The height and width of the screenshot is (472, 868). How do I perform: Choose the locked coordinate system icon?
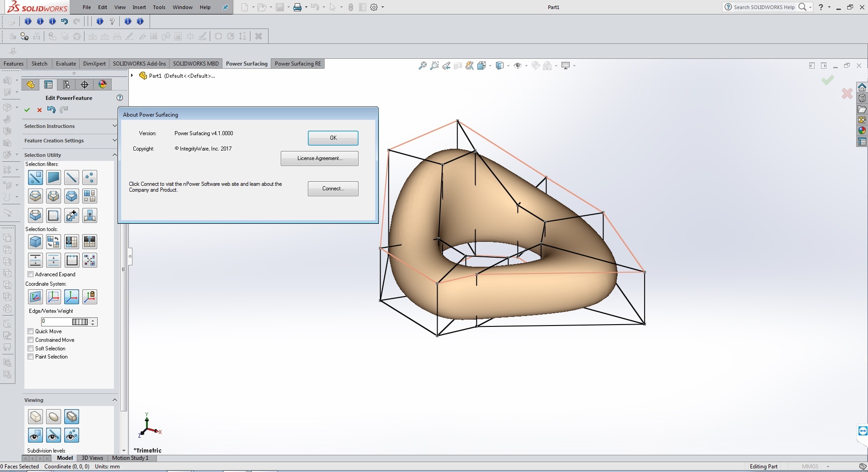(90, 297)
